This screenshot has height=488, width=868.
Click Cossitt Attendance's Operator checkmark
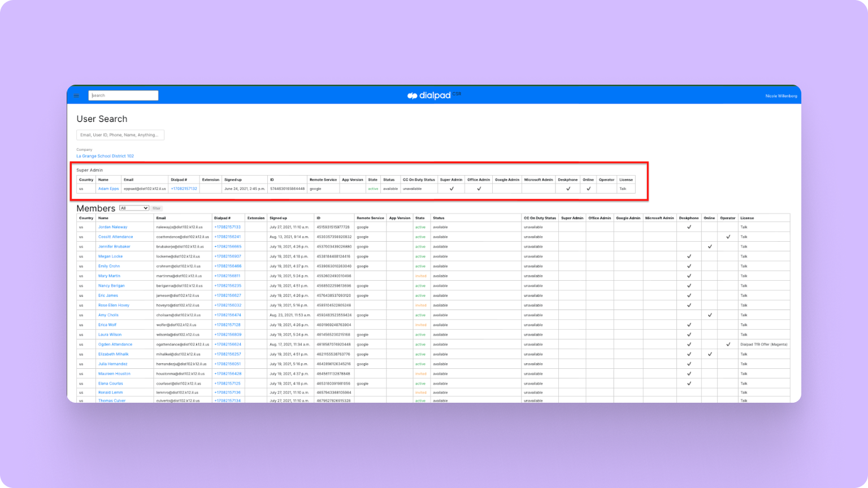tap(728, 237)
